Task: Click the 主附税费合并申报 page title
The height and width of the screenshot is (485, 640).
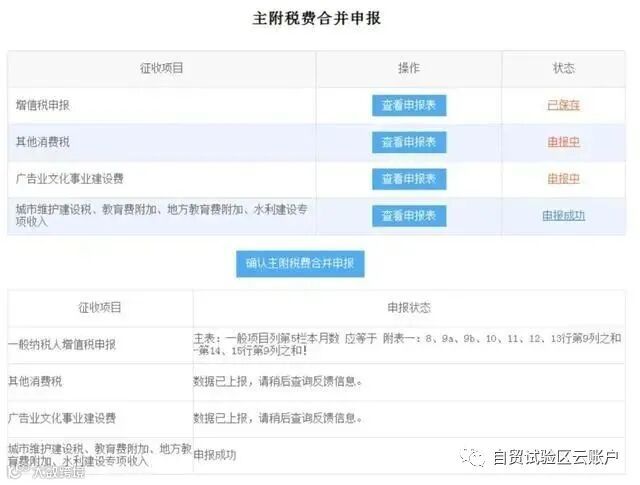Action: [x=316, y=18]
